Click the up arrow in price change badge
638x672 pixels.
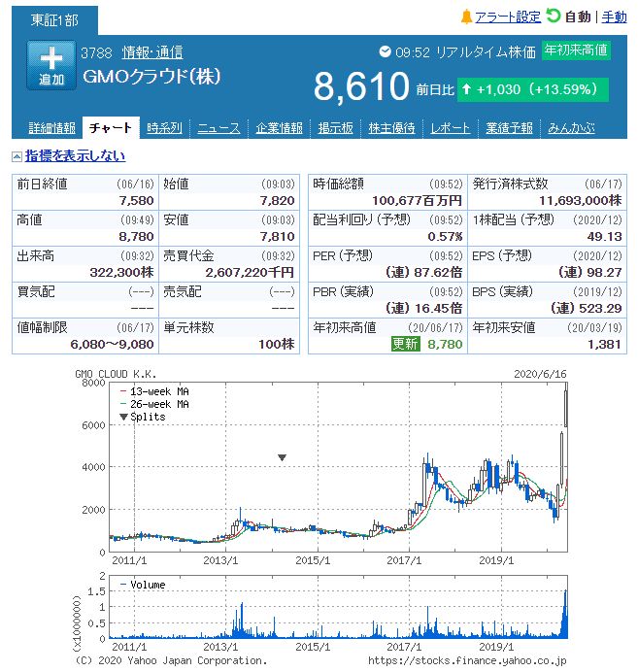pyautogui.click(x=467, y=89)
